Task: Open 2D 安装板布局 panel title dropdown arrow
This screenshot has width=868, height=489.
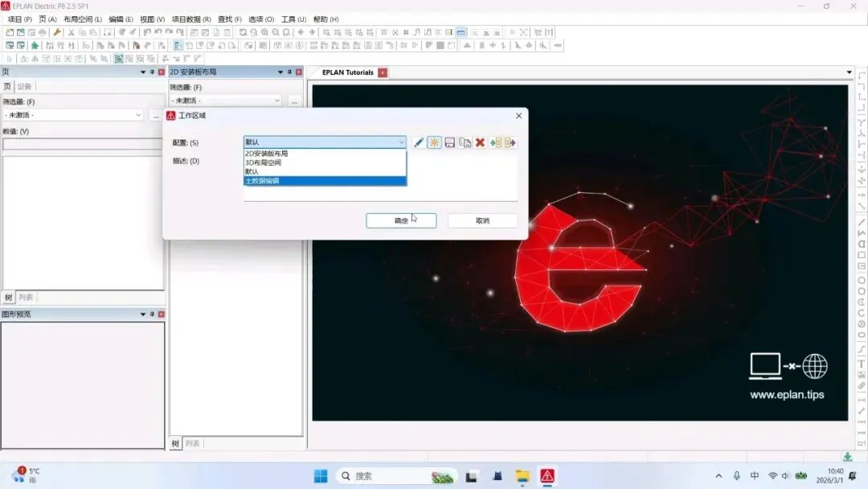Action: [280, 72]
